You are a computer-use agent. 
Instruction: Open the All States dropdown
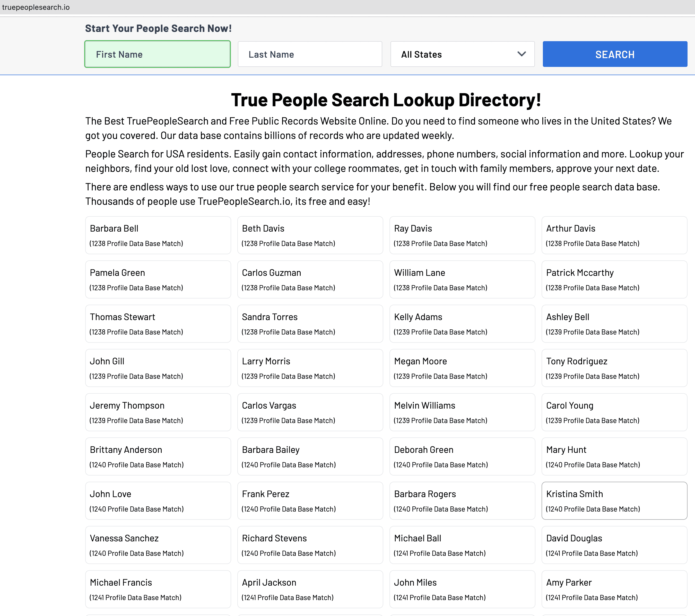(x=462, y=54)
